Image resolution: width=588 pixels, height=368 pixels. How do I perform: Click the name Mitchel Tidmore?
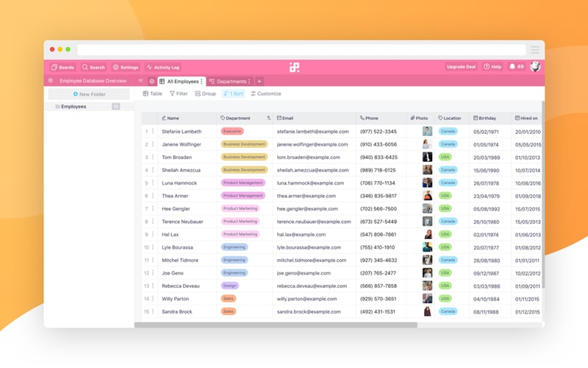180,261
